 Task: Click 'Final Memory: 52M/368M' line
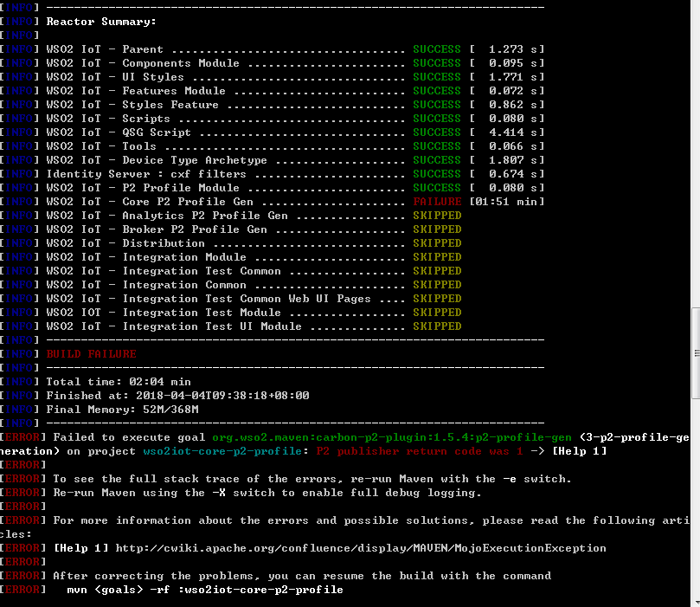[122, 409]
